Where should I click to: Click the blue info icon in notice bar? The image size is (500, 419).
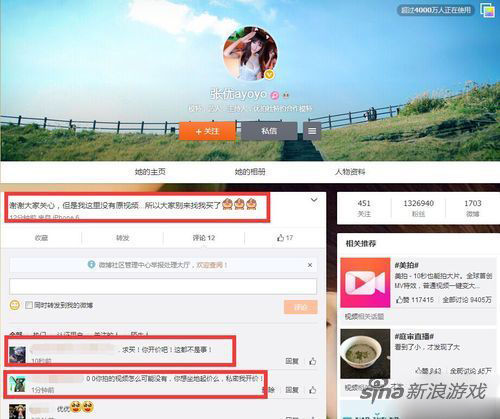click(91, 265)
